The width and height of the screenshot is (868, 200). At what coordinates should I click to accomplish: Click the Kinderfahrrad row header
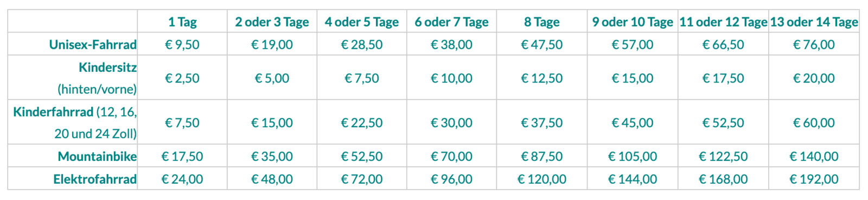(x=75, y=123)
